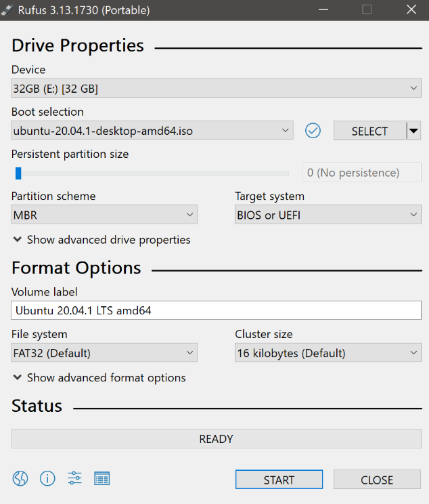Expand Show advanced format options
Screen dimensions: 429x504
pyautogui.click(x=99, y=378)
